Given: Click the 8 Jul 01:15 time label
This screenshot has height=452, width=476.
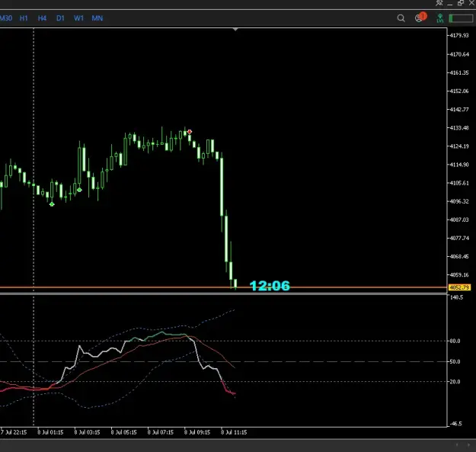Looking at the screenshot, I should [x=50, y=432].
